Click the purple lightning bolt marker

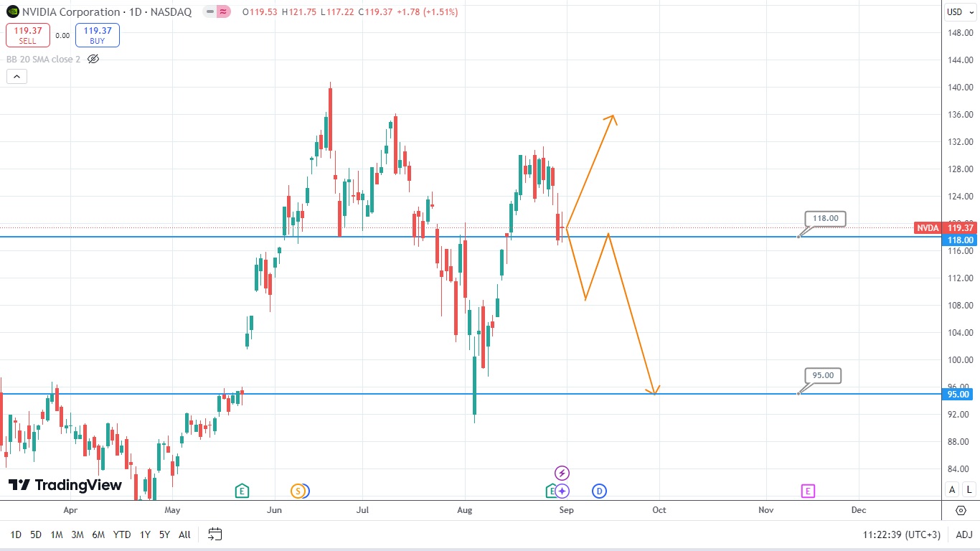[x=562, y=473]
